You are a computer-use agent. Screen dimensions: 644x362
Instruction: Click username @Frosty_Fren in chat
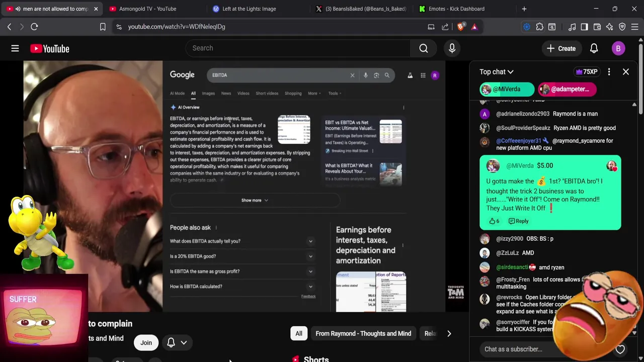click(x=513, y=280)
